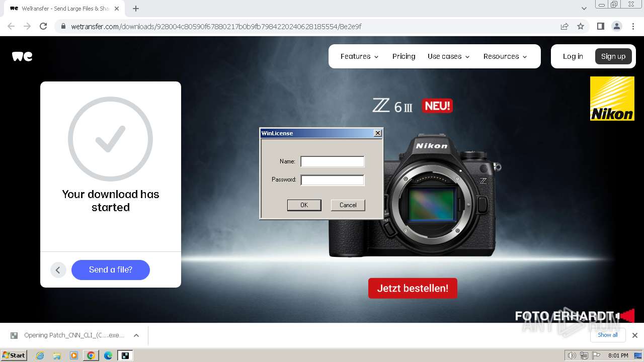The width and height of the screenshot is (644, 362).
Task: Expand the Resources menu
Action: [x=505, y=56]
